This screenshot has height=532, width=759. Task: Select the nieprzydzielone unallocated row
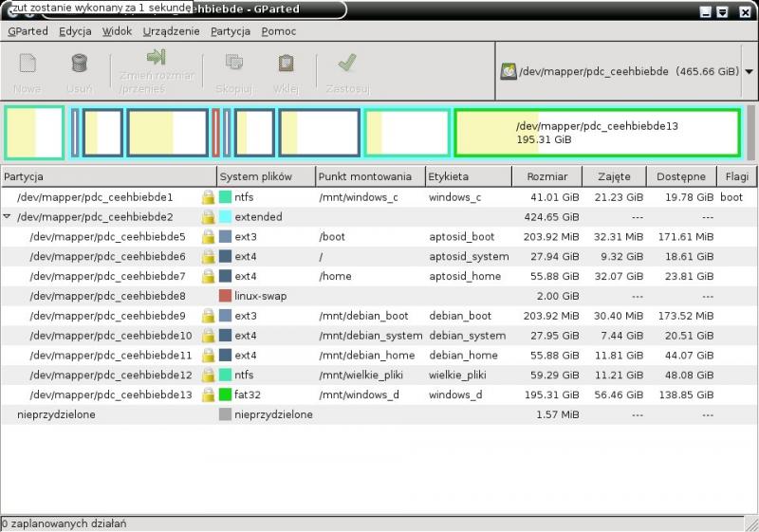click(x=57, y=414)
